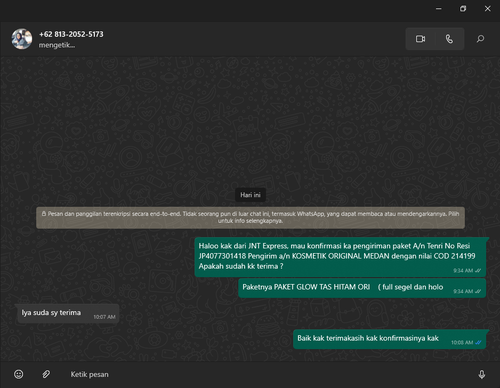
Task: Record a voice message with the microphone
Action: pyautogui.click(x=482, y=374)
